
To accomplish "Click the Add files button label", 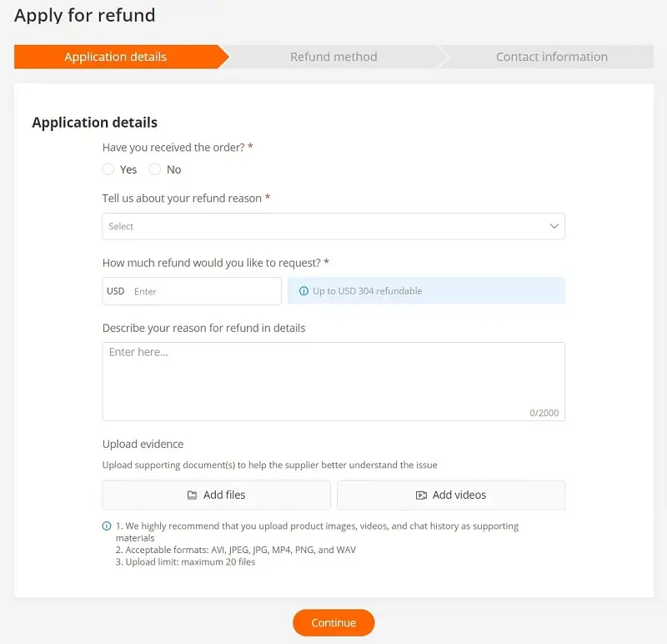I will coord(224,495).
